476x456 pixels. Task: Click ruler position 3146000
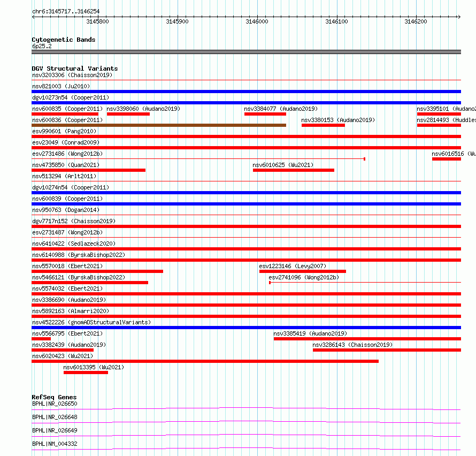[257, 21]
